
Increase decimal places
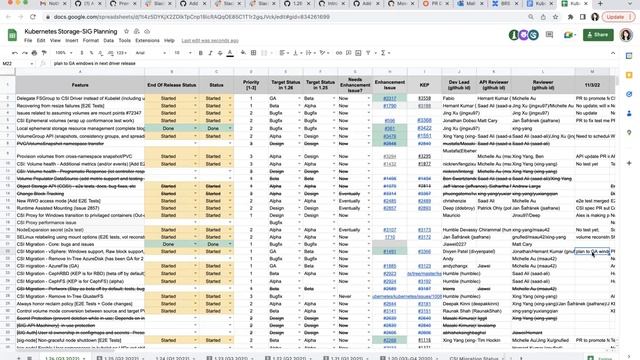coord(110,53)
